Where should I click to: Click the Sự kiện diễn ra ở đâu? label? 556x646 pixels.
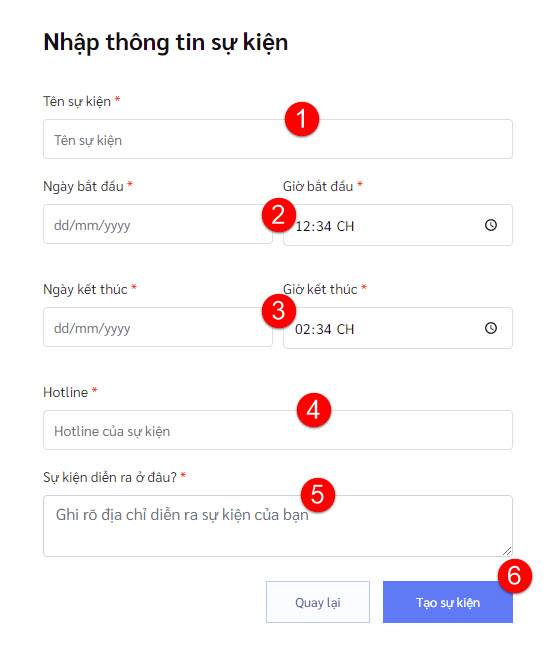pos(110,477)
